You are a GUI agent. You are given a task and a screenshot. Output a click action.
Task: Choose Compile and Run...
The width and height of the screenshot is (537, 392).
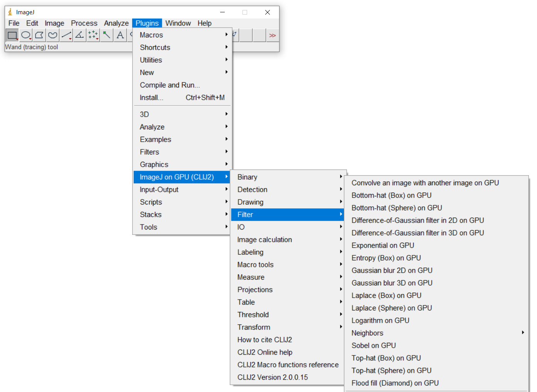182,85
